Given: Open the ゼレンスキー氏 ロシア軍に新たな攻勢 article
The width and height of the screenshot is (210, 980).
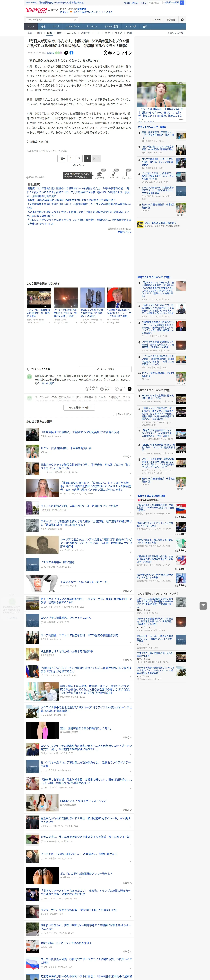Looking at the screenshot, I should 86,764.
